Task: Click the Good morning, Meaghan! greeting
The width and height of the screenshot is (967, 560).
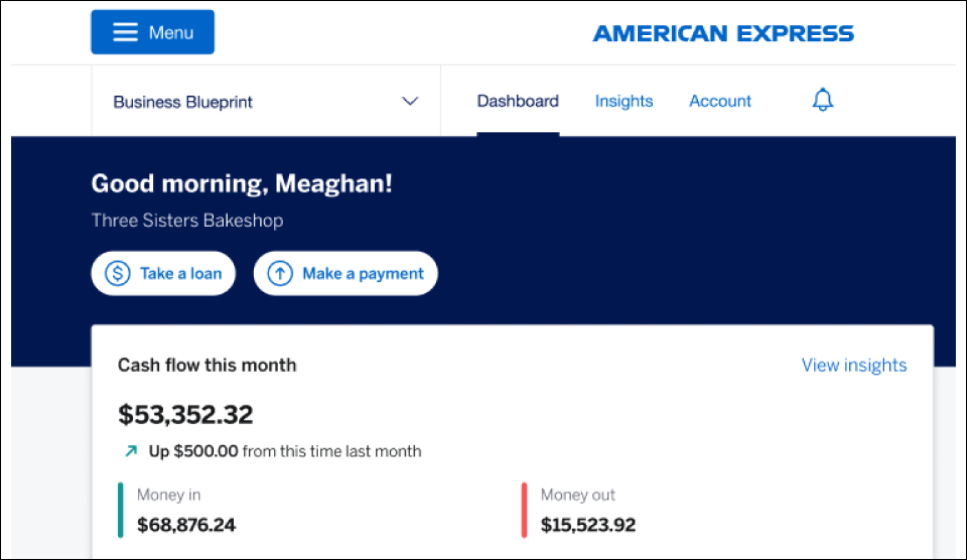Action: point(242,183)
